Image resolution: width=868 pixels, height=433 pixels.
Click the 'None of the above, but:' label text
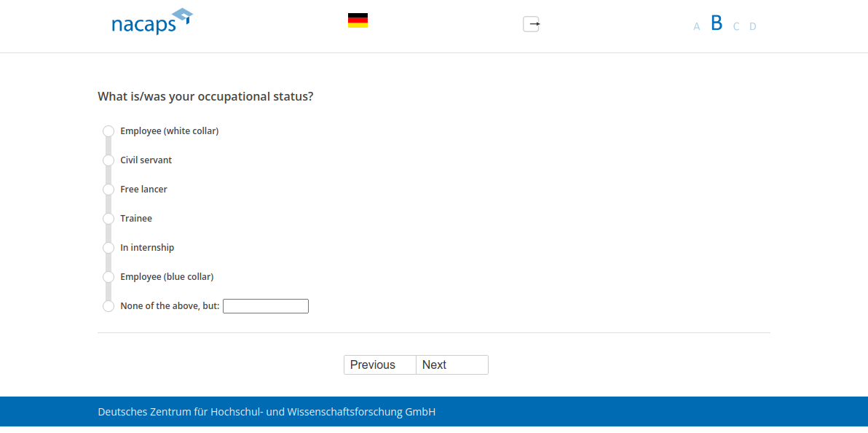170,306
